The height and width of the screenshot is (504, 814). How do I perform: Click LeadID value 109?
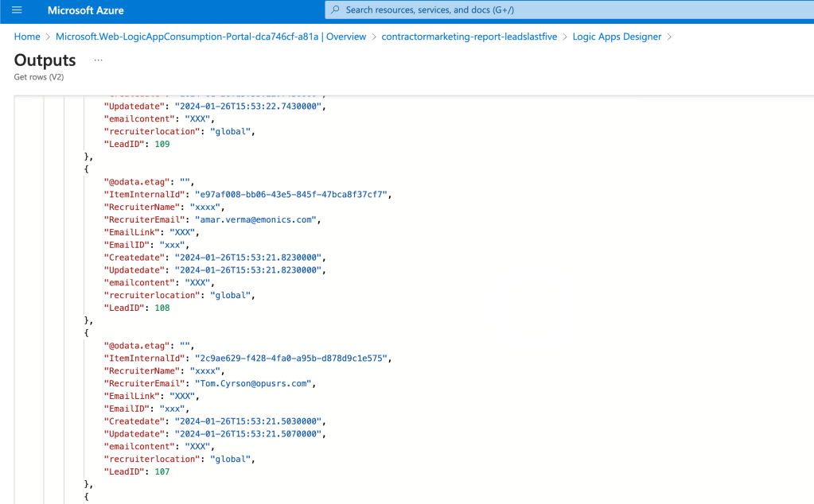point(162,144)
